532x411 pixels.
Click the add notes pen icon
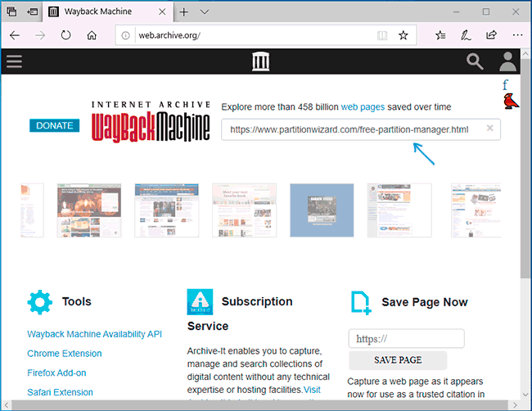pos(466,35)
